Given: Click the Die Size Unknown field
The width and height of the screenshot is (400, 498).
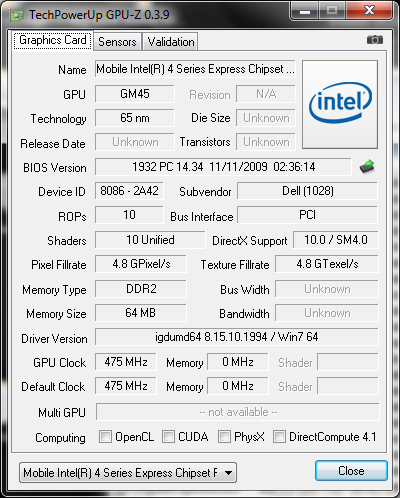Looking at the screenshot, I should click(x=266, y=118).
